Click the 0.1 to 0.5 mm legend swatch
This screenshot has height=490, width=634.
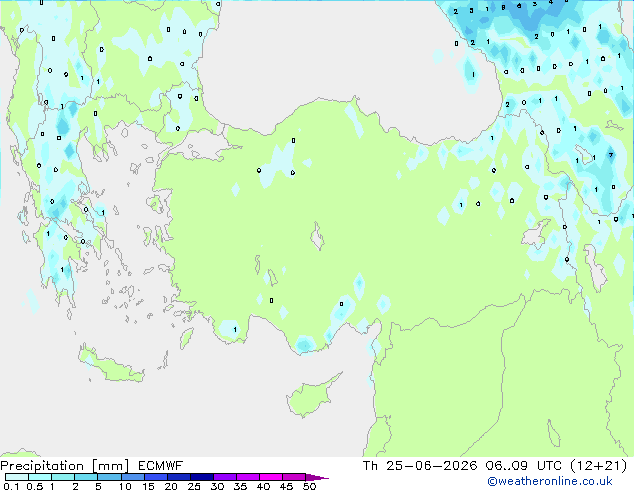[17, 477]
